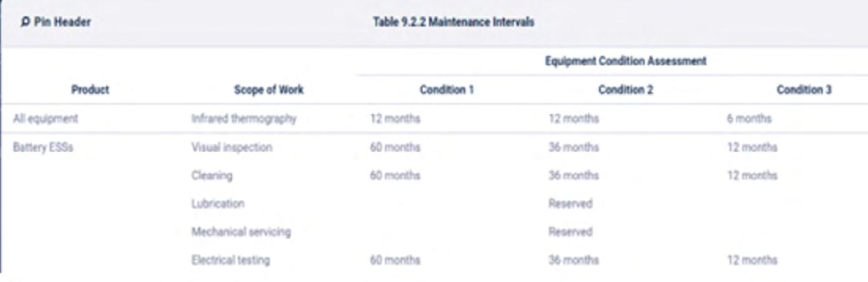Click the Visual inspection scope cell

point(231,148)
